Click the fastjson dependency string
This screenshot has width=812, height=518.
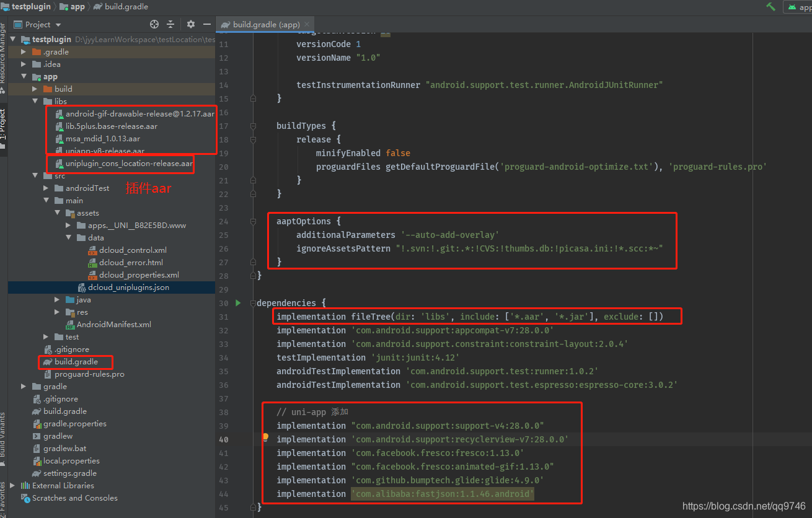(443, 494)
